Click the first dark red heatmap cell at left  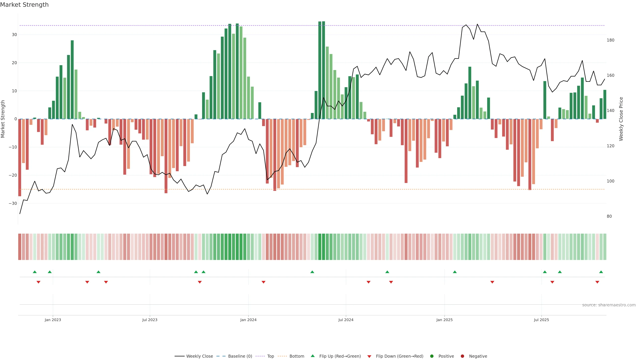(x=20, y=247)
